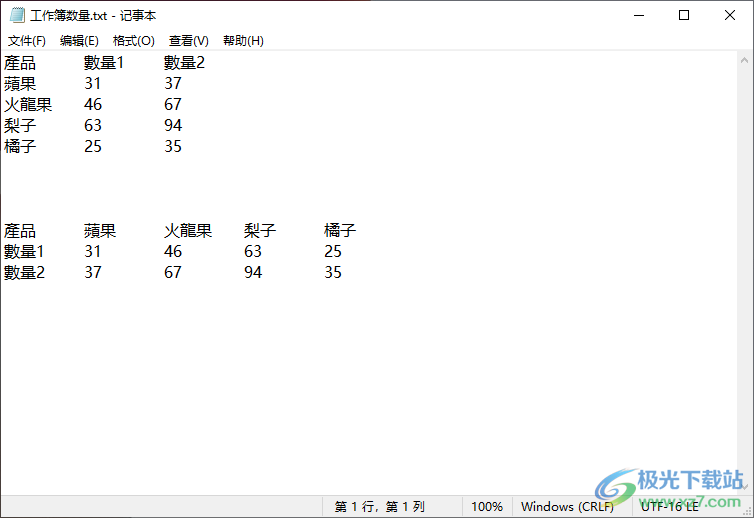Place cursor on 產品 in the upper table
The width and height of the screenshot is (754, 518).
click(x=20, y=63)
